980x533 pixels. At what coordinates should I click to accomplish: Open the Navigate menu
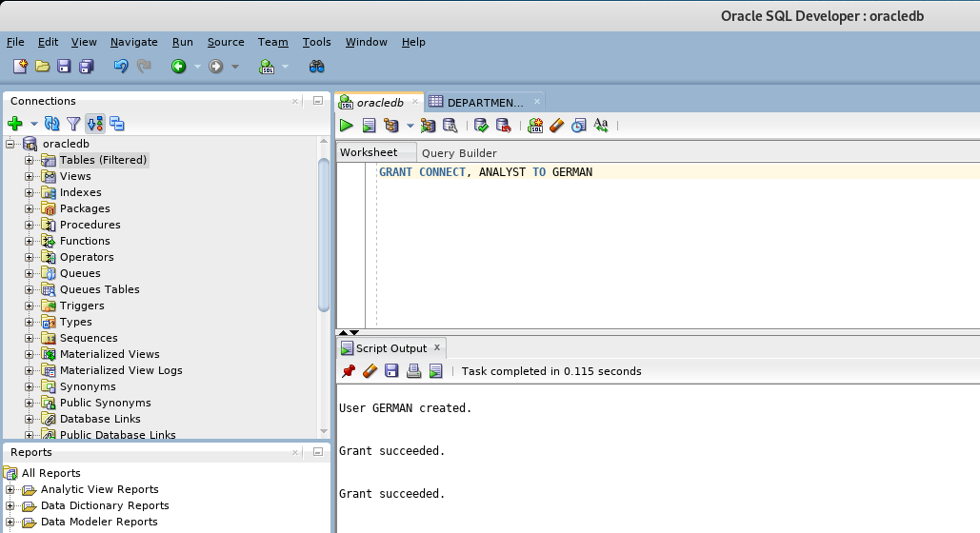coord(133,42)
